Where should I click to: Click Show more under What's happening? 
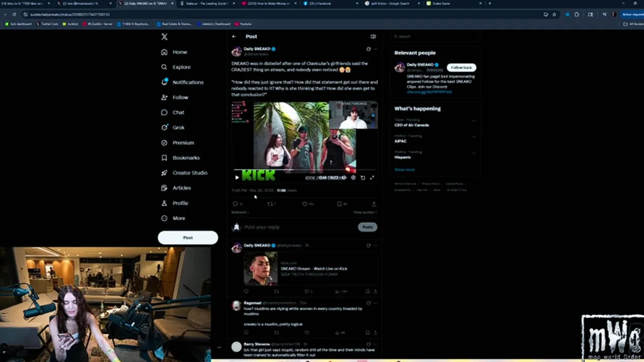405,169
